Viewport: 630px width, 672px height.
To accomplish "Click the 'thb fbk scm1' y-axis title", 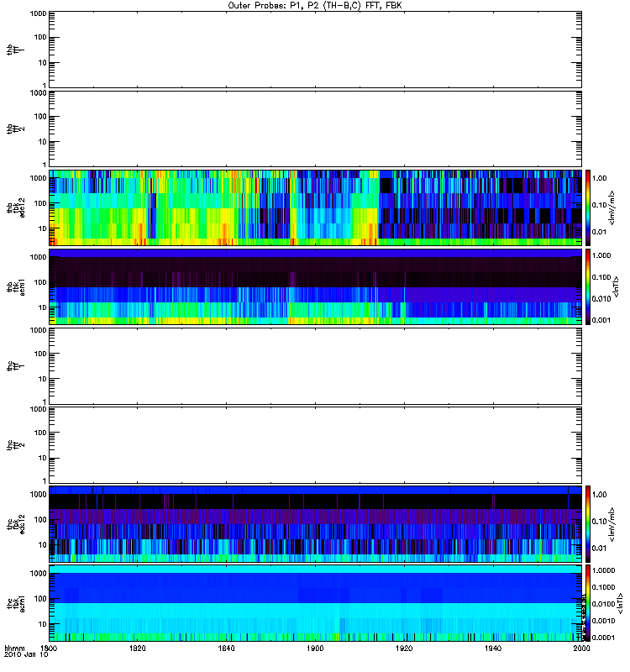I will coord(15,286).
